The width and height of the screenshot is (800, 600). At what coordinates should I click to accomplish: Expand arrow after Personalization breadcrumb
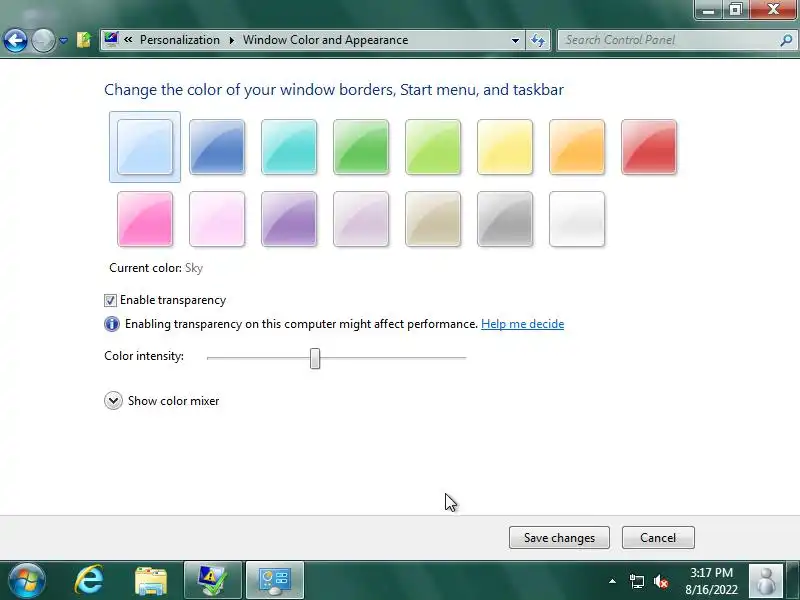click(x=232, y=40)
